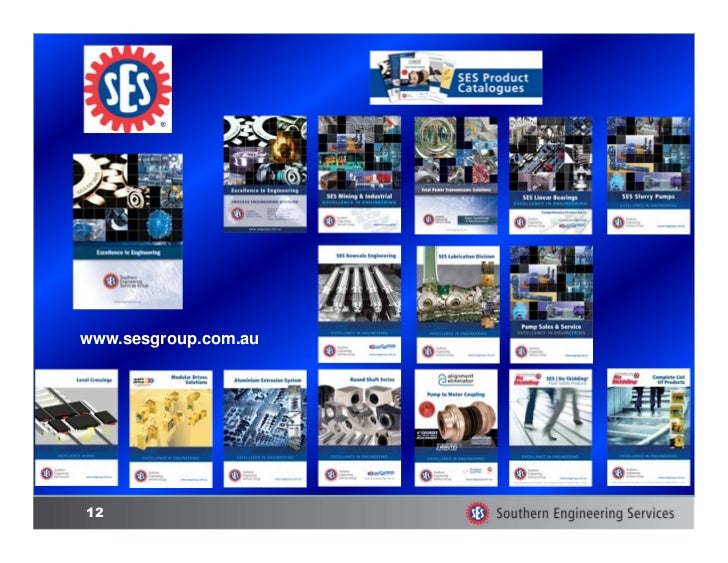Click SES logo on Round Shaft cover
Viewport: 728px width, 563px height.
[x=330, y=475]
